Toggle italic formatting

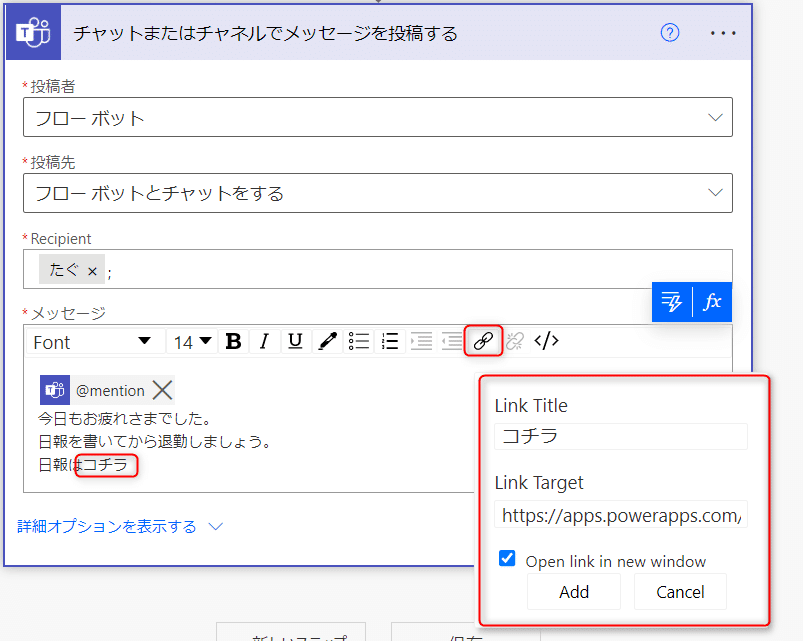click(264, 341)
